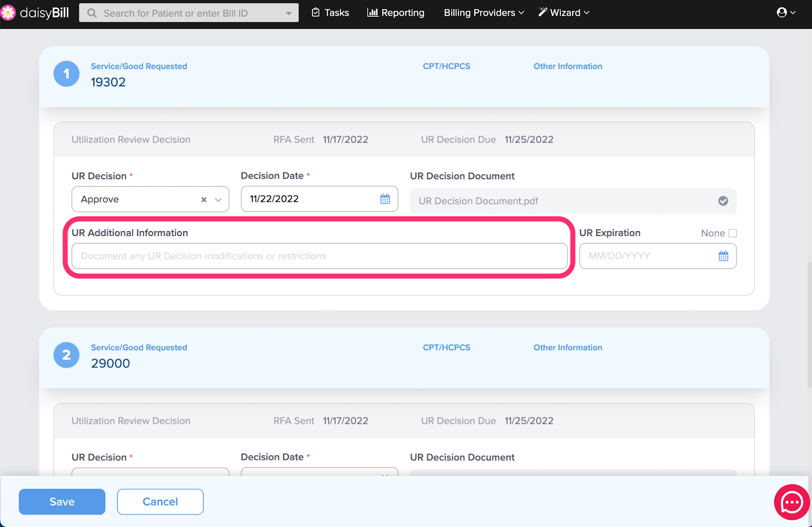Click Service/Good Requested label for item 2
The height and width of the screenshot is (527, 812).
[x=139, y=348]
